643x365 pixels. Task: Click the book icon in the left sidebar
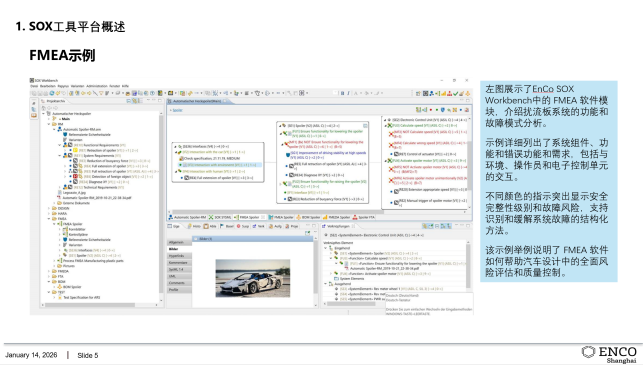point(34,115)
